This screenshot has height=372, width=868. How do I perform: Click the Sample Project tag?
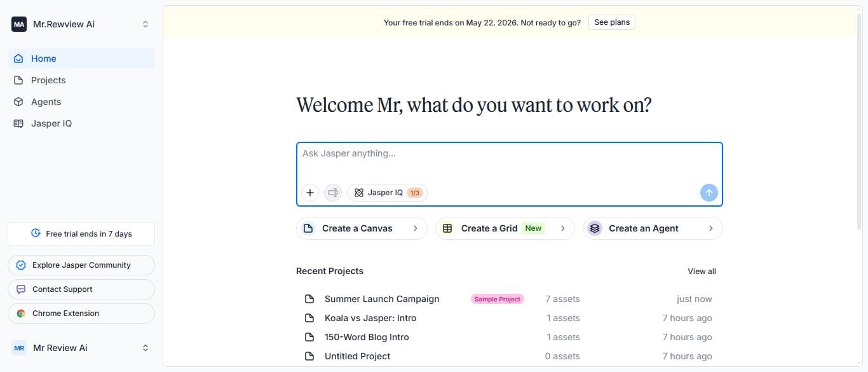498,299
